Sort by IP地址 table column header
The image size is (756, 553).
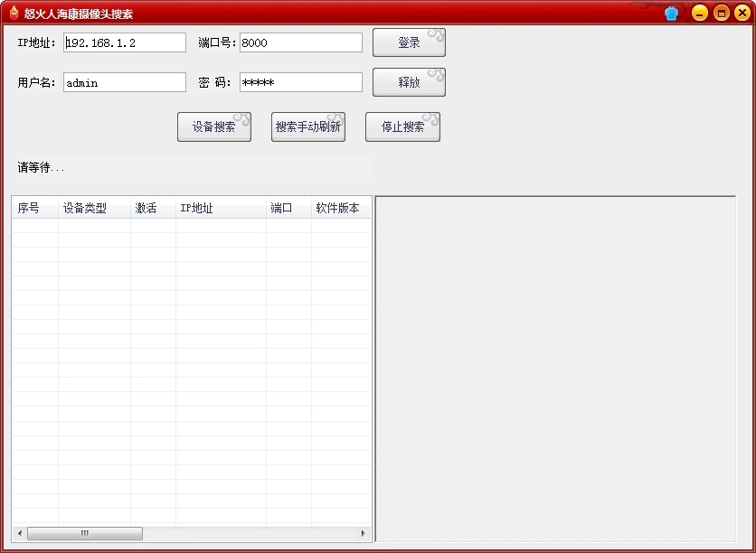tap(221, 208)
